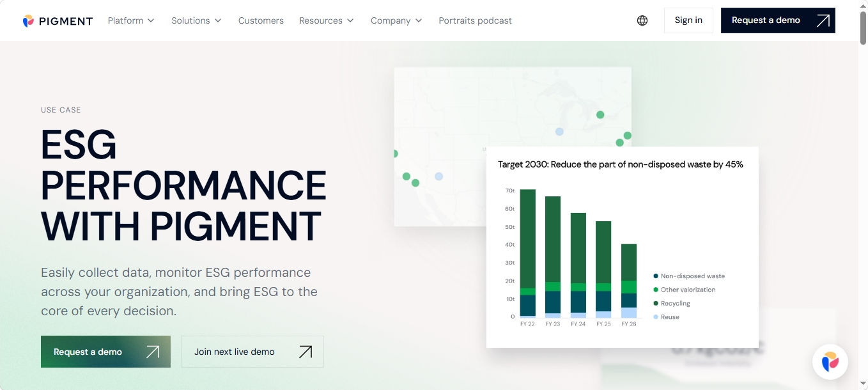Click arrow icon on Join next live demo
This screenshot has width=868, height=390.
(306, 352)
